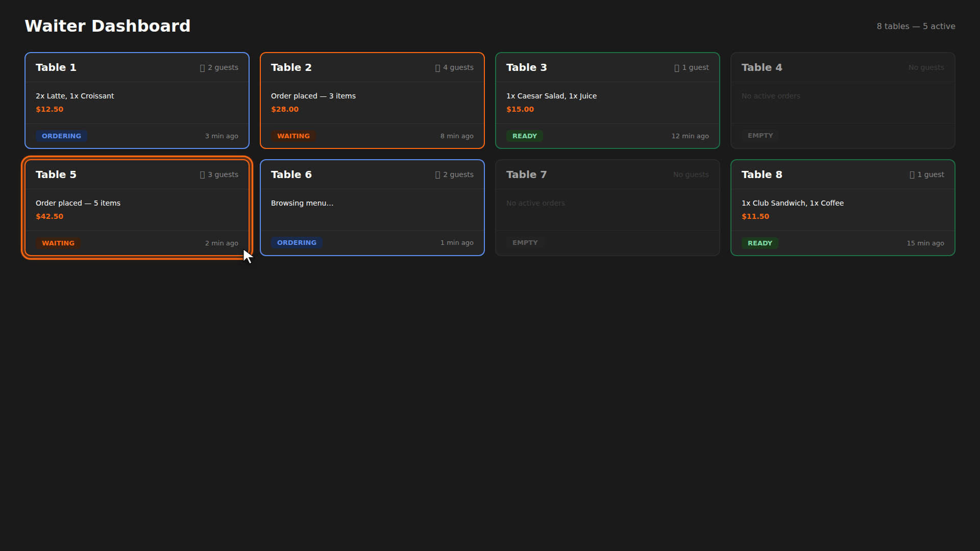Image resolution: width=980 pixels, height=551 pixels.
Task: Click the guest icon on Table 6
Action: point(438,175)
